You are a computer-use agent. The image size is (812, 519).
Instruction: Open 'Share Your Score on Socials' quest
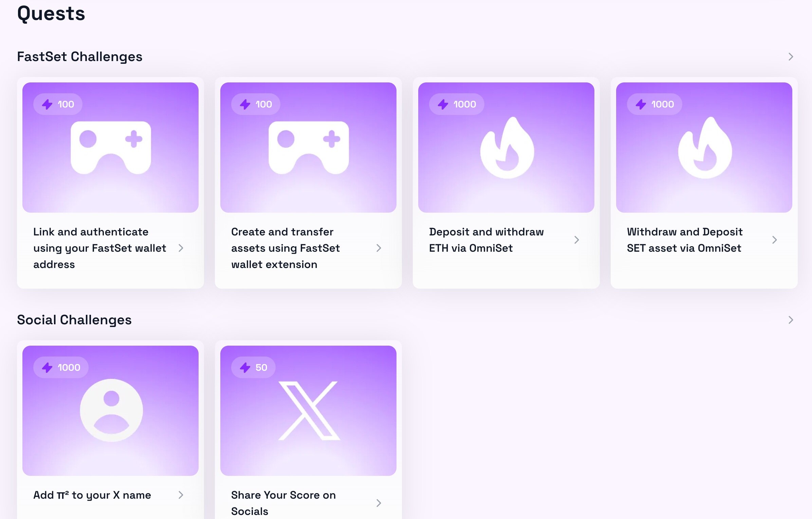tap(283, 503)
